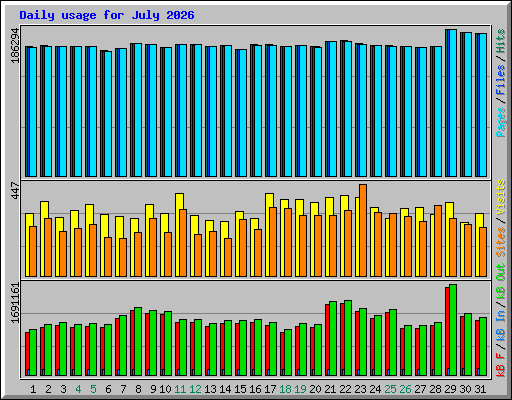Click the 'Visits' legend label
Image resolution: width=512 pixels, height=400 pixels.
[501, 197]
